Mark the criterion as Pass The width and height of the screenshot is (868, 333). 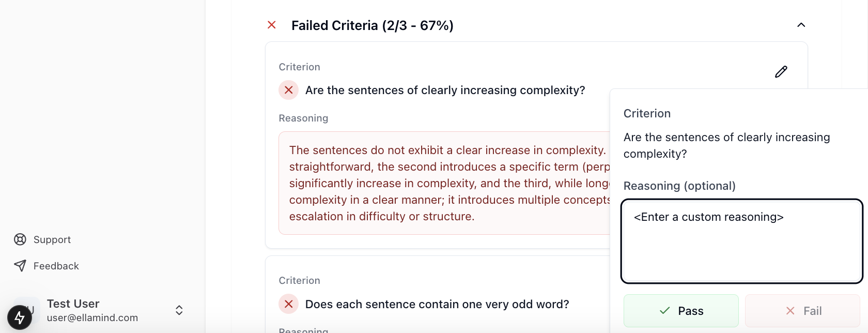681,311
